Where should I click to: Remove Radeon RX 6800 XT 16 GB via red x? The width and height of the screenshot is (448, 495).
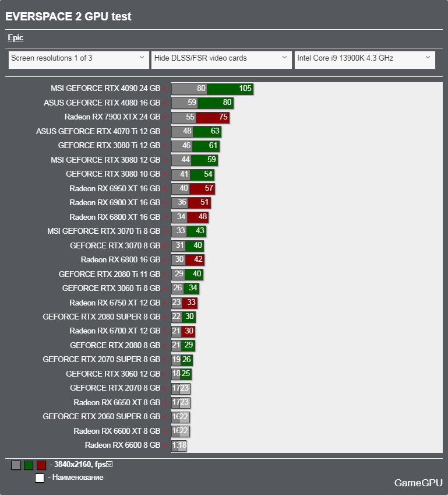[164, 217]
